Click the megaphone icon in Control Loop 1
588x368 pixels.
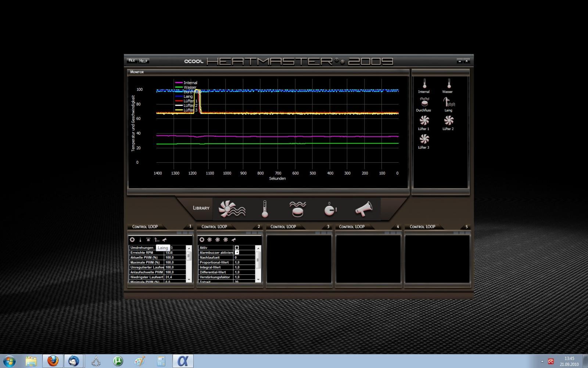coord(165,240)
